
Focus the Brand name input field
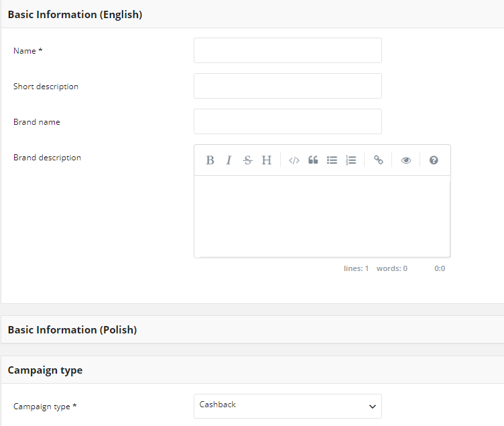pyautogui.click(x=288, y=121)
